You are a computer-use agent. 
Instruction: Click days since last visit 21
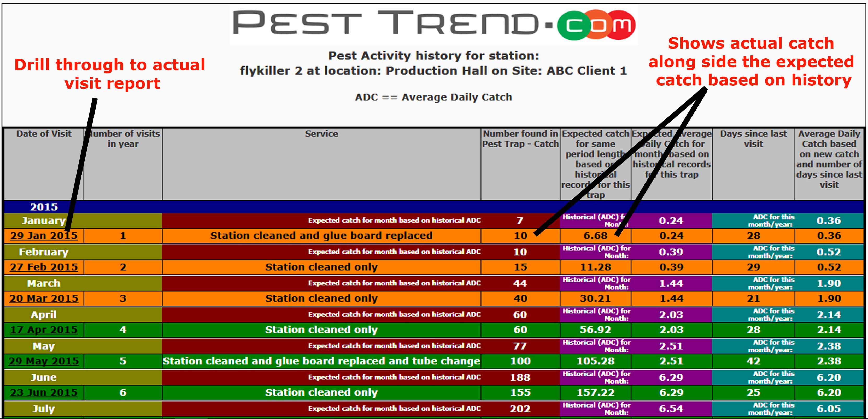(x=753, y=298)
